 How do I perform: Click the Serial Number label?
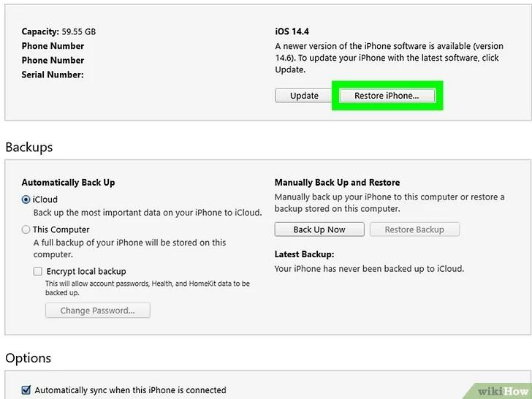coord(53,75)
